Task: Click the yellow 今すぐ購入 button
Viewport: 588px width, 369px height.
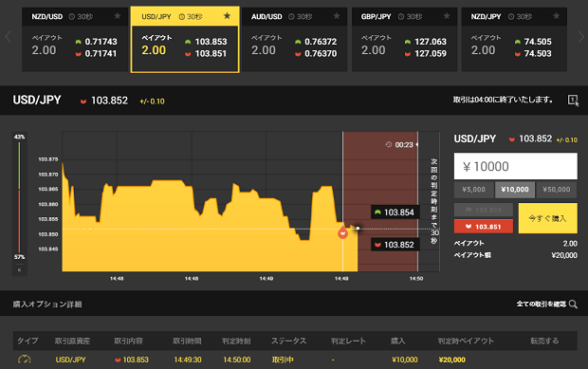Action: (548, 218)
